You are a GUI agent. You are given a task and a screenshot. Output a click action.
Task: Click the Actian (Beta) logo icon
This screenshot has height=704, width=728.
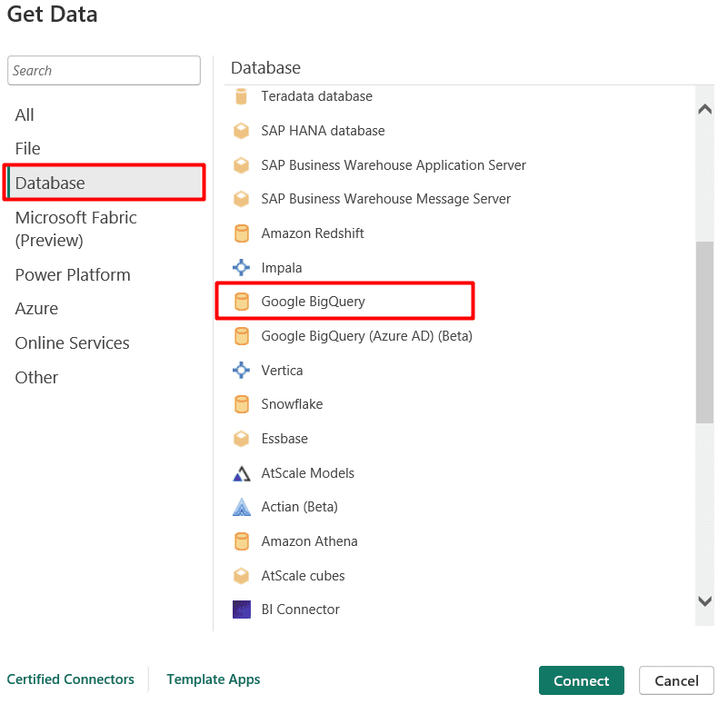pyautogui.click(x=242, y=507)
